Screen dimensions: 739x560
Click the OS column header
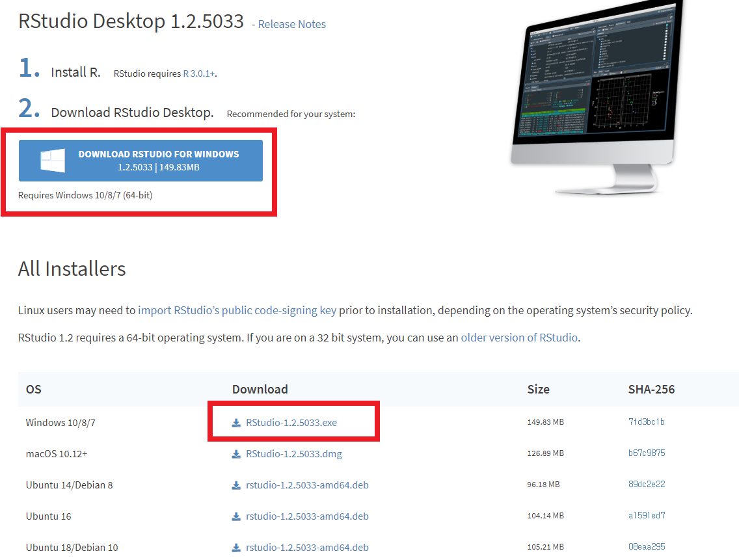tap(33, 390)
